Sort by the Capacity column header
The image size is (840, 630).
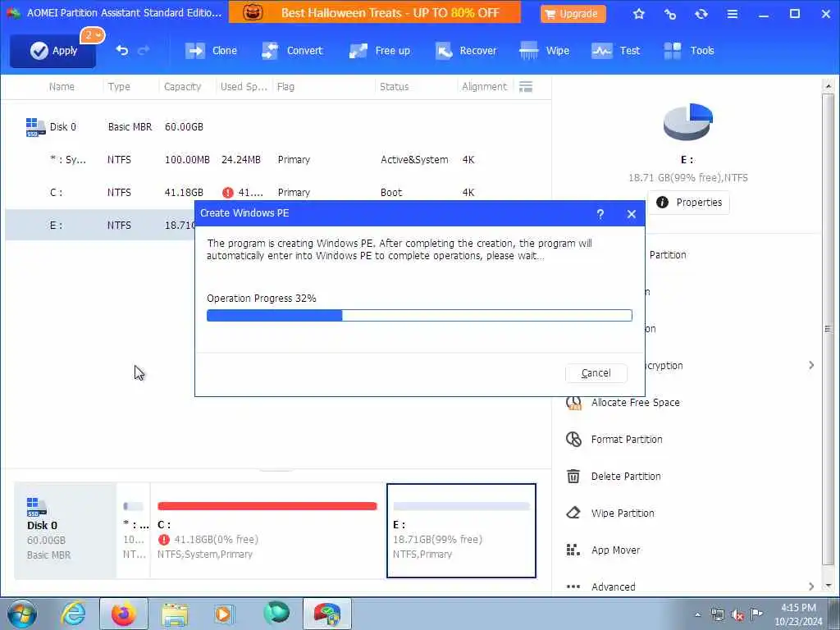pyautogui.click(x=182, y=87)
